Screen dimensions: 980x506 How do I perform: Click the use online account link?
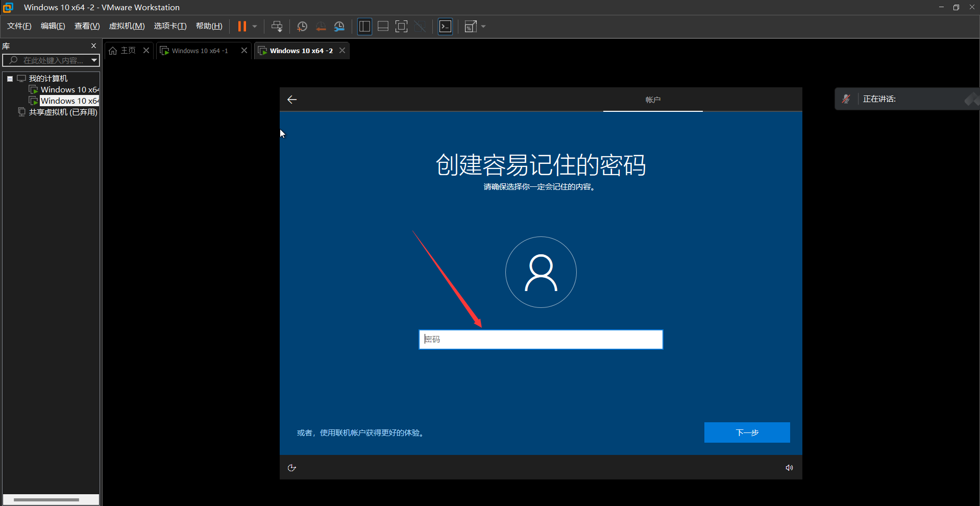coord(361,433)
